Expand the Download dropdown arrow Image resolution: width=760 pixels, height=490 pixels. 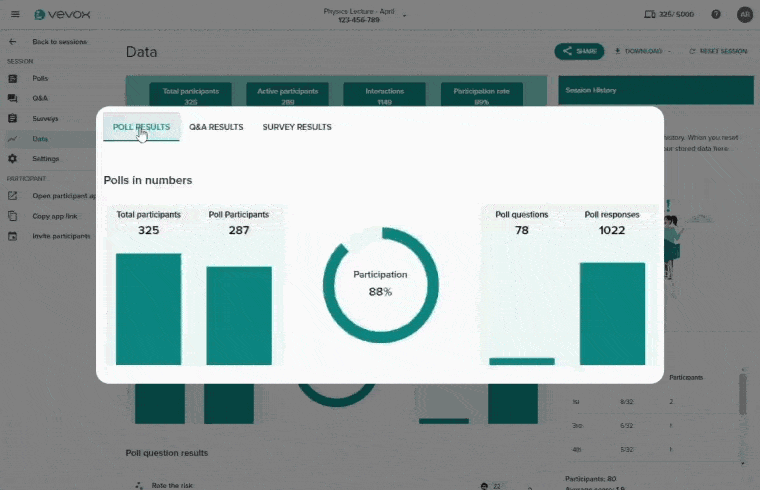tap(668, 51)
